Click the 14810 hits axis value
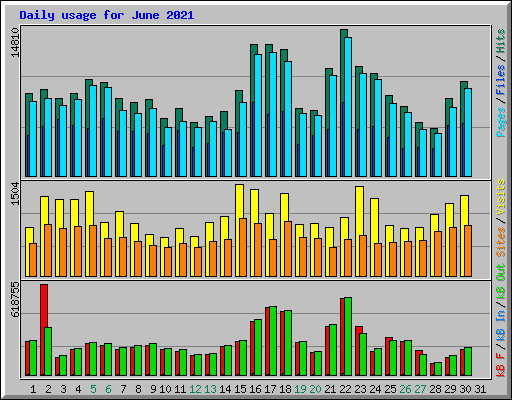This screenshot has height=400, width=512. 15,43
